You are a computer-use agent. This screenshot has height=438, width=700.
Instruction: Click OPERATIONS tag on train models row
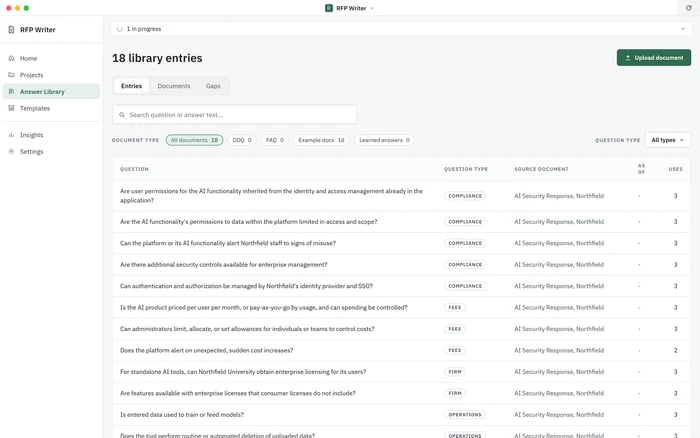pos(465,414)
